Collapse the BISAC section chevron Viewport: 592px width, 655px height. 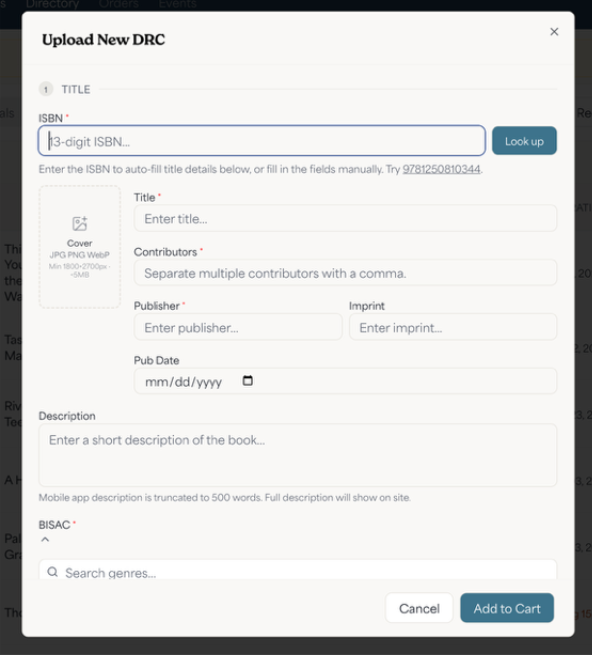45,540
